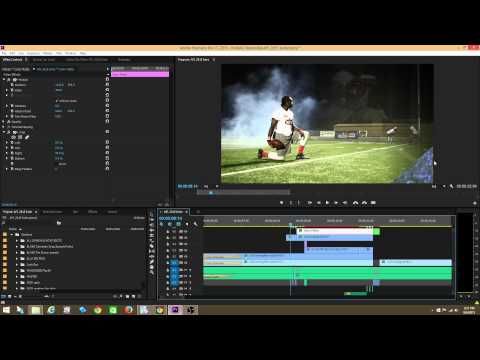Image resolution: width=480 pixels, height=360 pixels.
Task: Open Internet Explorer from taskbar
Action: [x=51, y=310]
